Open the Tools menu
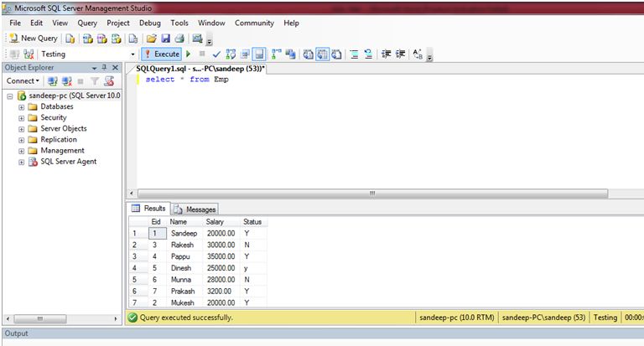The image size is (644, 346). [179, 23]
